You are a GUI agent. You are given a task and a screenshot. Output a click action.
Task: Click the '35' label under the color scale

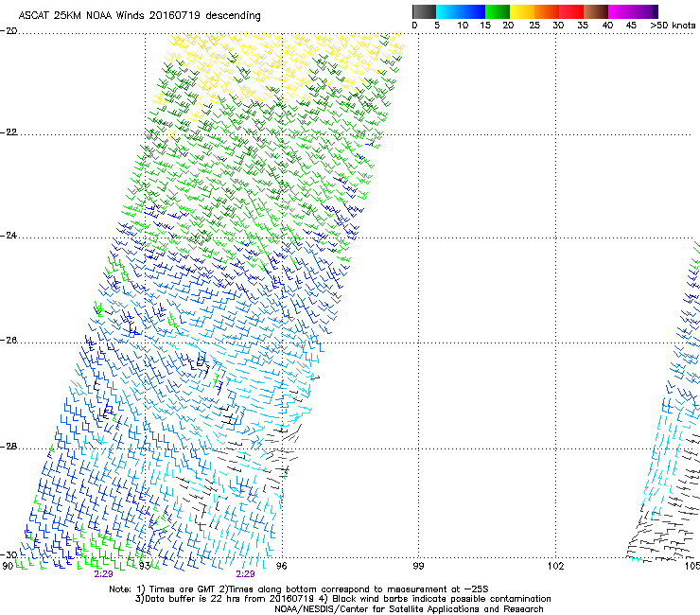pyautogui.click(x=583, y=26)
